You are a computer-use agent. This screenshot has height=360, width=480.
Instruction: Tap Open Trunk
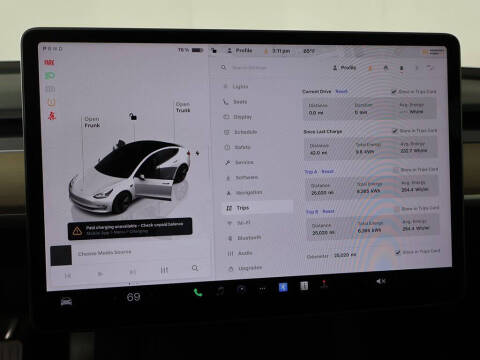pyautogui.click(x=183, y=107)
